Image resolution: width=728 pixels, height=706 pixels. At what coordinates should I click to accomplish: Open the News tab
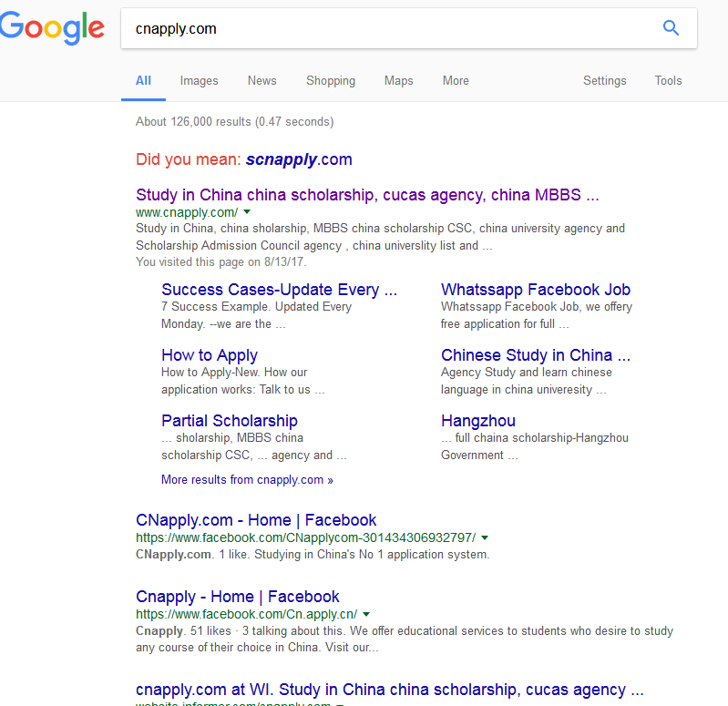tap(261, 81)
